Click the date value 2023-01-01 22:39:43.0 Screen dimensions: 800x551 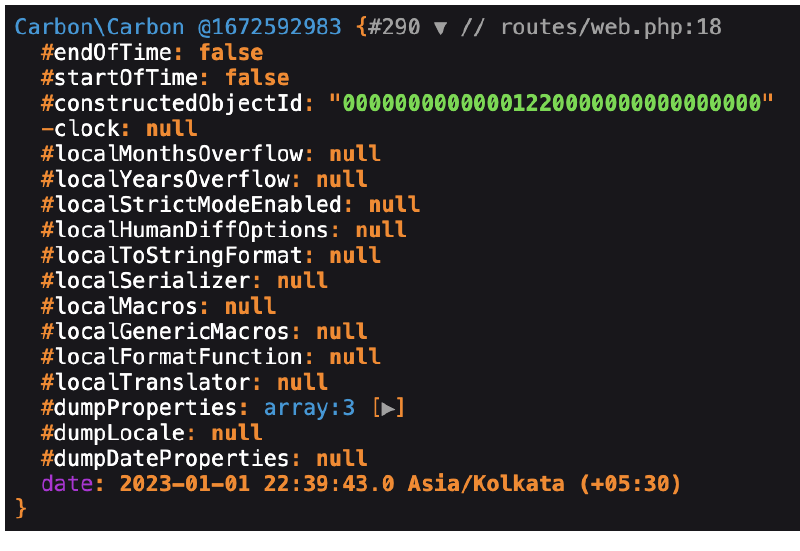coord(257,484)
